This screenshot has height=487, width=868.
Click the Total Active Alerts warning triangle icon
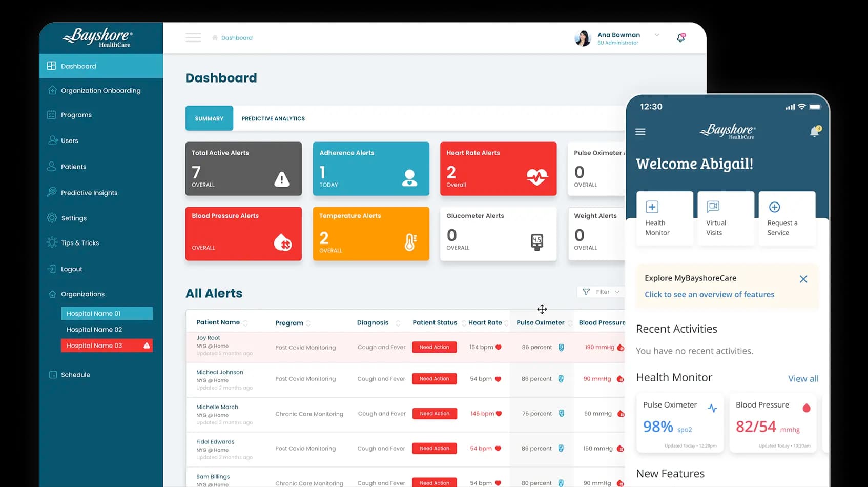pos(281,179)
